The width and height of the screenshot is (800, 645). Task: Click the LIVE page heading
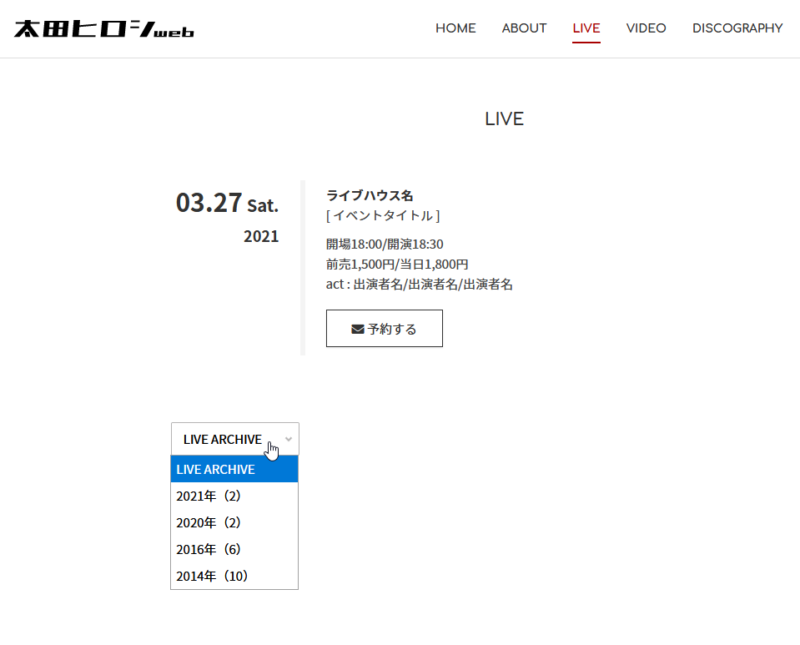pyautogui.click(x=504, y=119)
